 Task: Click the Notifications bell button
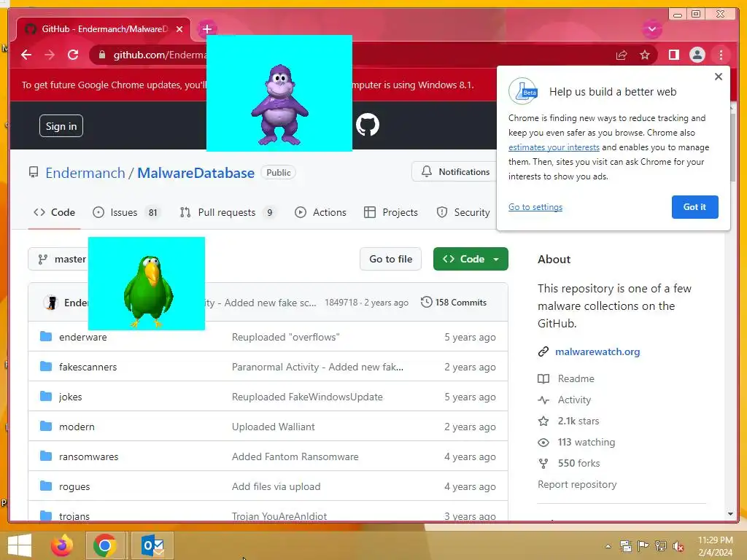(x=455, y=172)
